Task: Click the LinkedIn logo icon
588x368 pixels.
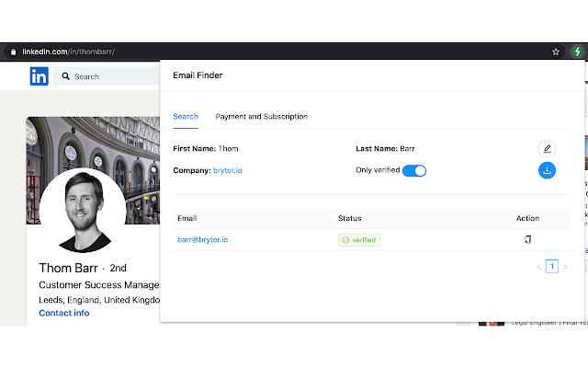Action: [39, 76]
